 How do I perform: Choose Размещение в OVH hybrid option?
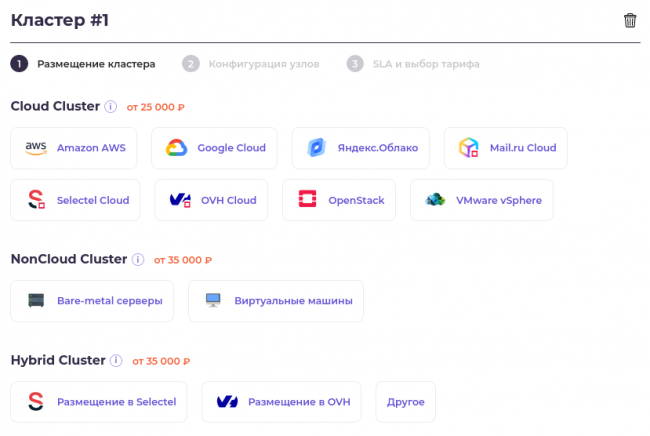pyautogui.click(x=282, y=402)
